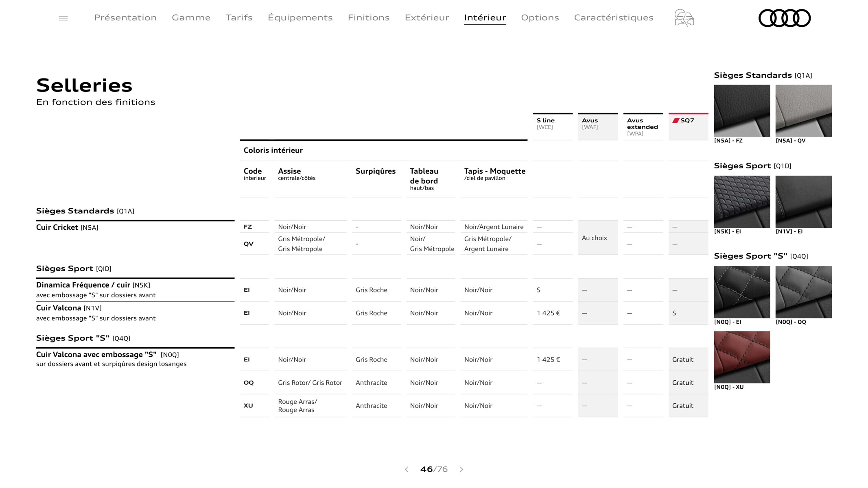
Task: Click the 'Coloris intérieur' table heading
Action: 273,150
